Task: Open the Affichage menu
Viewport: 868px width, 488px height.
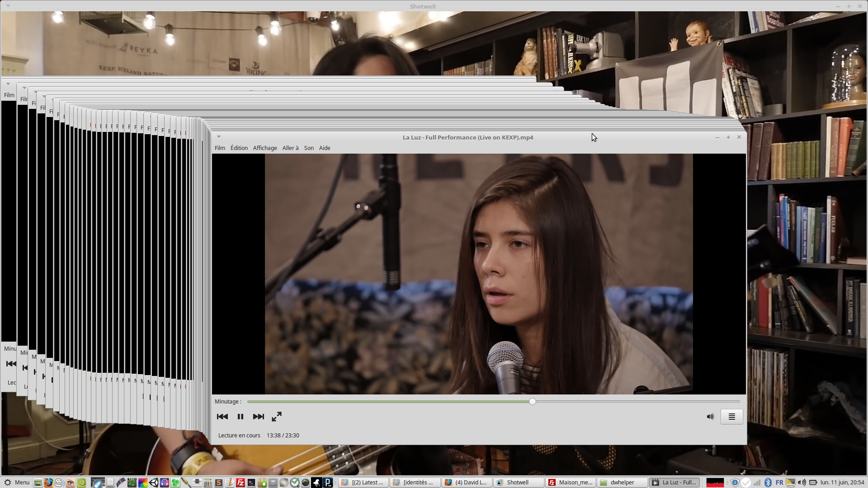Action: coord(265,148)
